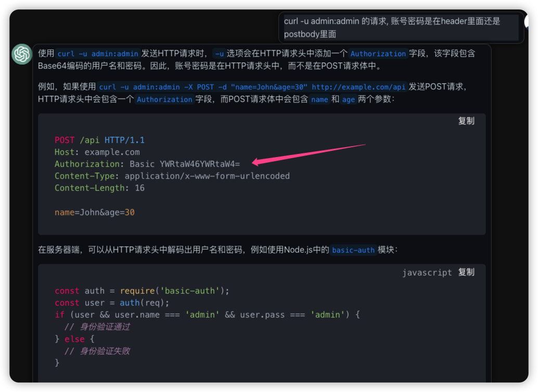The width and height of the screenshot is (538, 392).
Task: Click the 'name=John&age=30' body line
Action: pos(94,212)
